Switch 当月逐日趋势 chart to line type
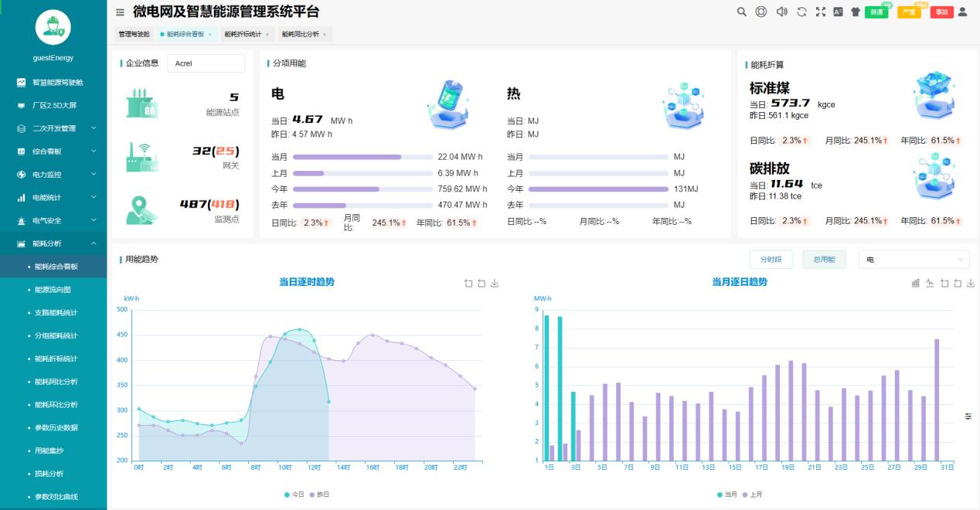Screen dimensions: 980x510 point(930,283)
